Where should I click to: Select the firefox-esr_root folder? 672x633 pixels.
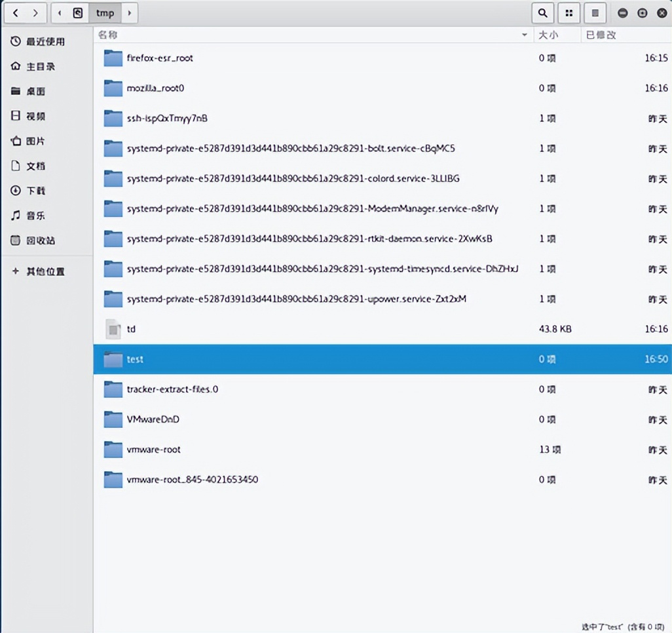[160, 58]
